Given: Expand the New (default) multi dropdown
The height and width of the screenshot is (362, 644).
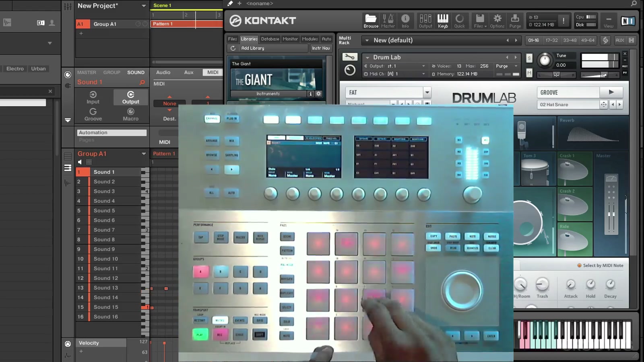Looking at the screenshot, I should click(367, 40).
